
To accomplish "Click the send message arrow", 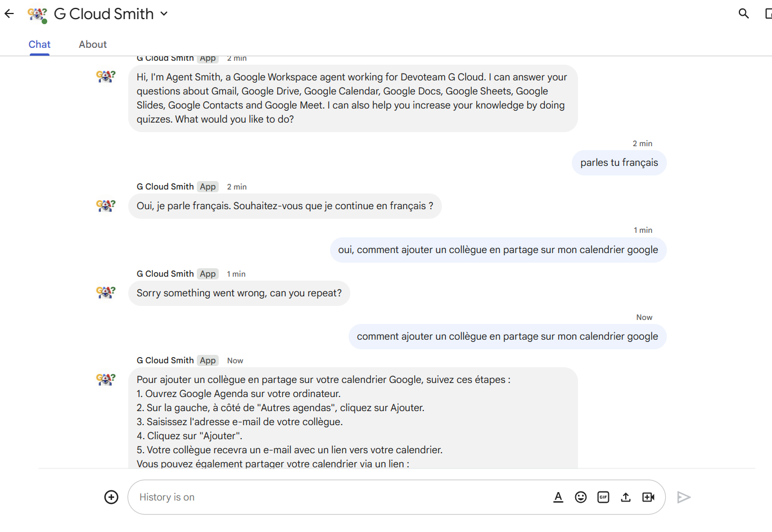I will pyautogui.click(x=684, y=497).
